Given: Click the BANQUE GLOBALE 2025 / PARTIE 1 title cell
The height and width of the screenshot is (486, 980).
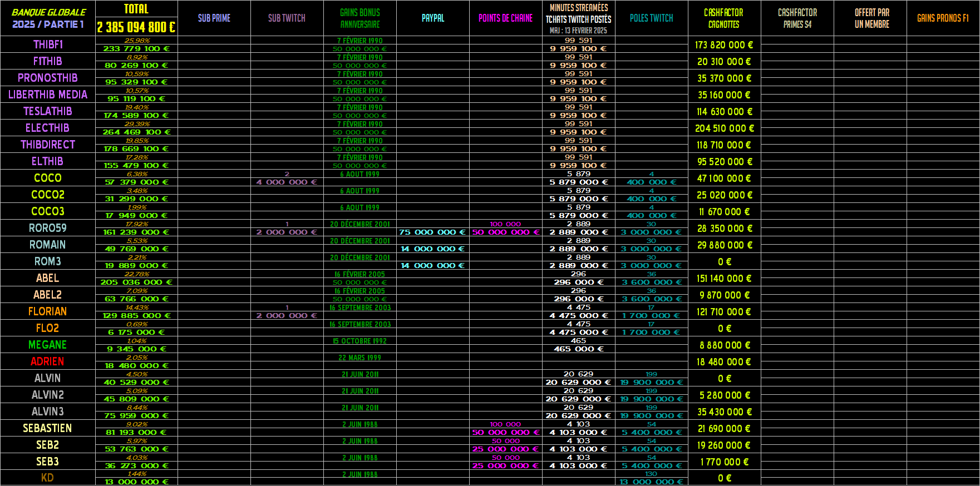Looking at the screenshot, I should pos(48,18).
